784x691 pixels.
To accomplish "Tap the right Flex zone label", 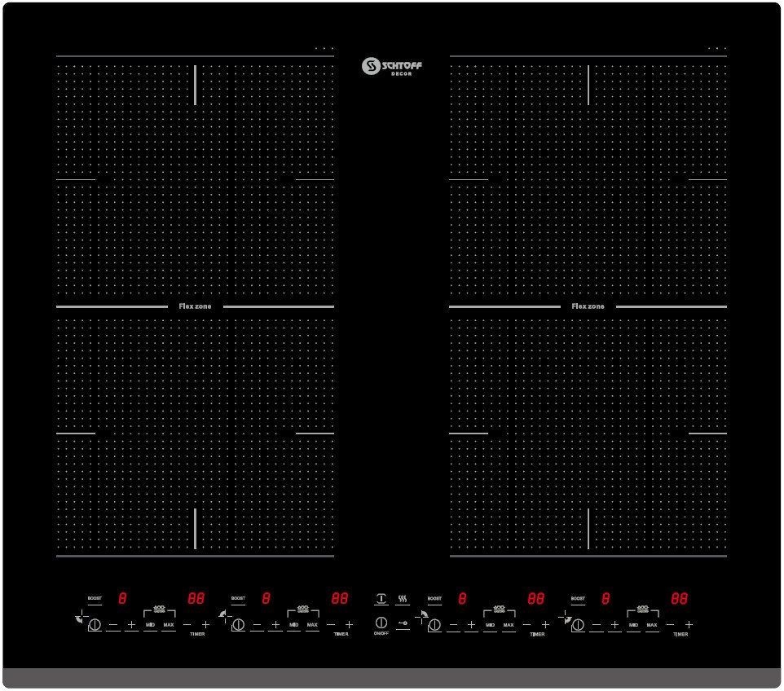I will click(x=588, y=306).
